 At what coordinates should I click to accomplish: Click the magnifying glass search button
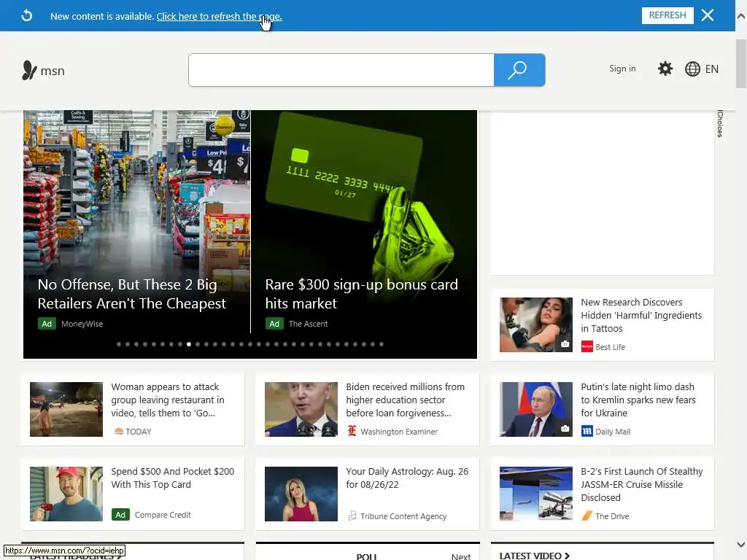519,70
